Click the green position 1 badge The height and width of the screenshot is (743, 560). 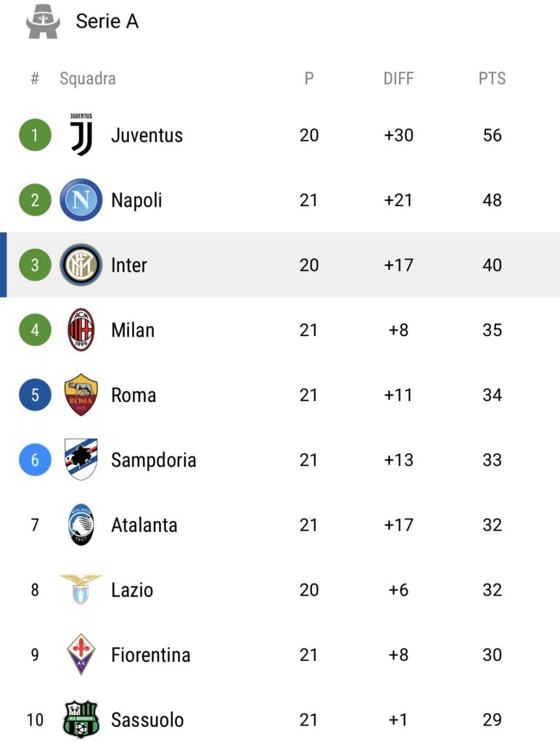(x=35, y=135)
